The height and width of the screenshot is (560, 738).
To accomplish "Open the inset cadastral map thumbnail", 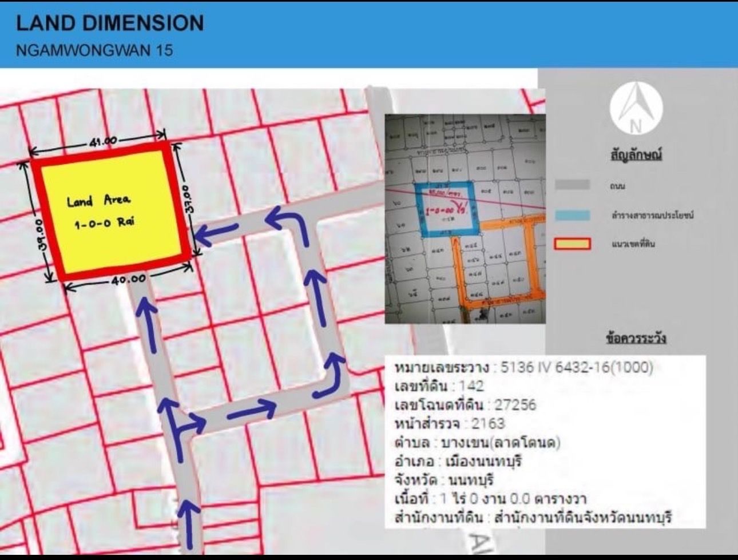I will (x=465, y=219).
